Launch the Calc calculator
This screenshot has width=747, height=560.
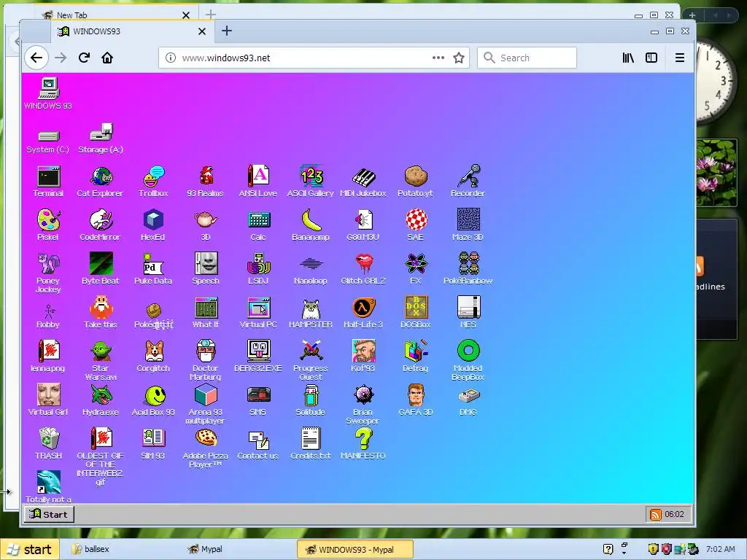point(258,225)
